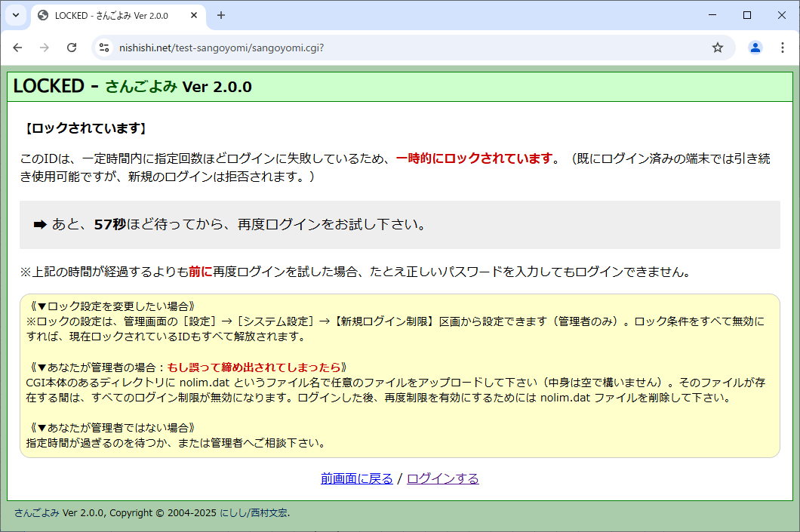Open a new tab with the plus button

pyautogui.click(x=221, y=15)
